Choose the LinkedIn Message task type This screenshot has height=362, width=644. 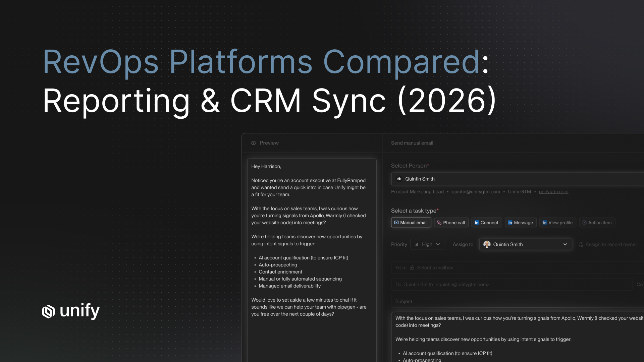(521, 223)
